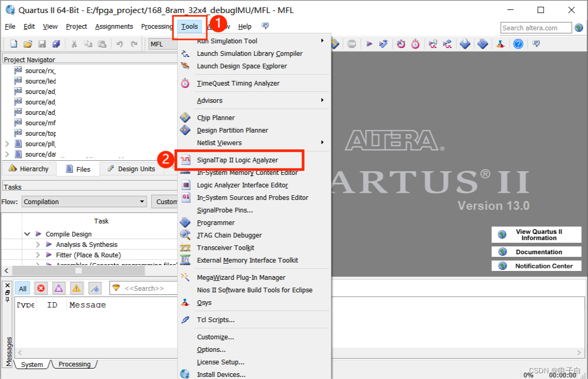588x379 pixels.
Task: Click the Paste clipboard icon
Action: tap(102, 44)
